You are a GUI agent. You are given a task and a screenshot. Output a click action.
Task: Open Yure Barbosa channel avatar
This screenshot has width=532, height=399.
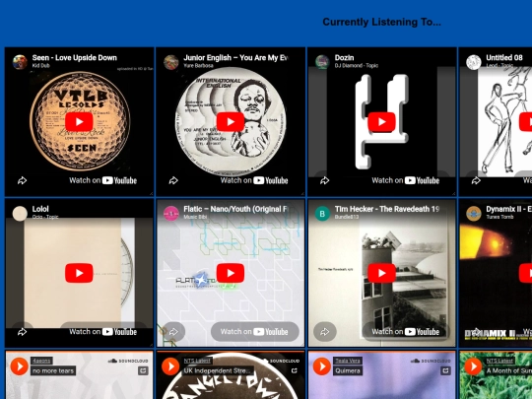pyautogui.click(x=171, y=62)
